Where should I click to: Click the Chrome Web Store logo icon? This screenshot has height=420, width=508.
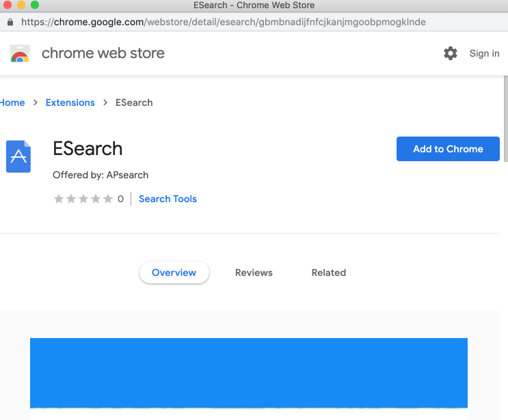(x=20, y=53)
